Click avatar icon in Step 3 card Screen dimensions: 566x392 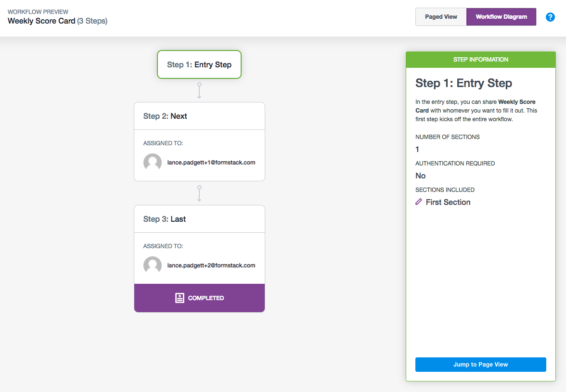[153, 266]
